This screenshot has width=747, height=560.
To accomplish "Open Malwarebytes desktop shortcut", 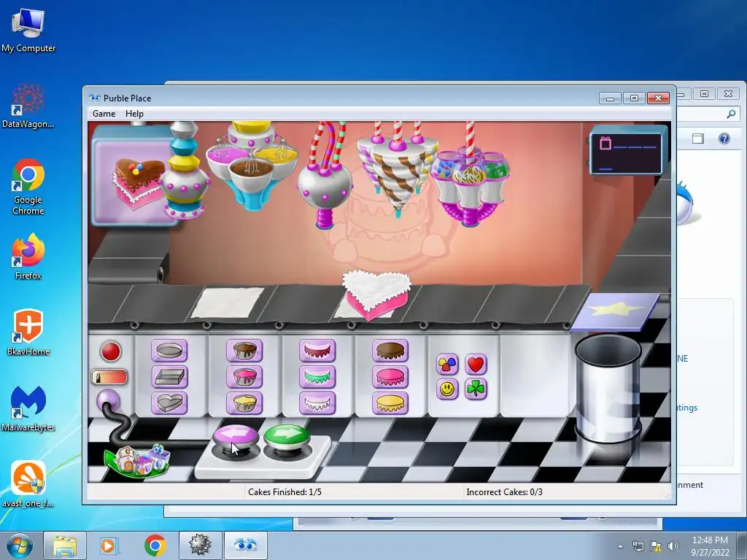I will tap(28, 408).
